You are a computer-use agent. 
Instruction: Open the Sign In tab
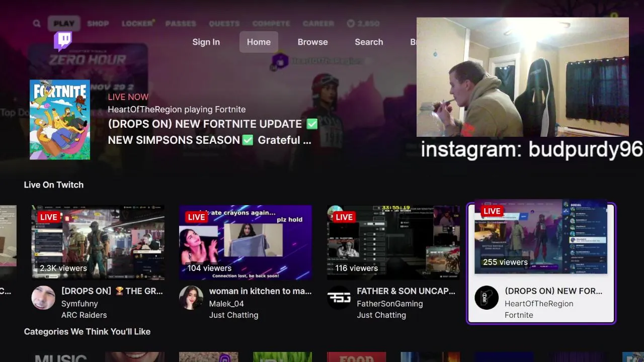[x=206, y=42]
